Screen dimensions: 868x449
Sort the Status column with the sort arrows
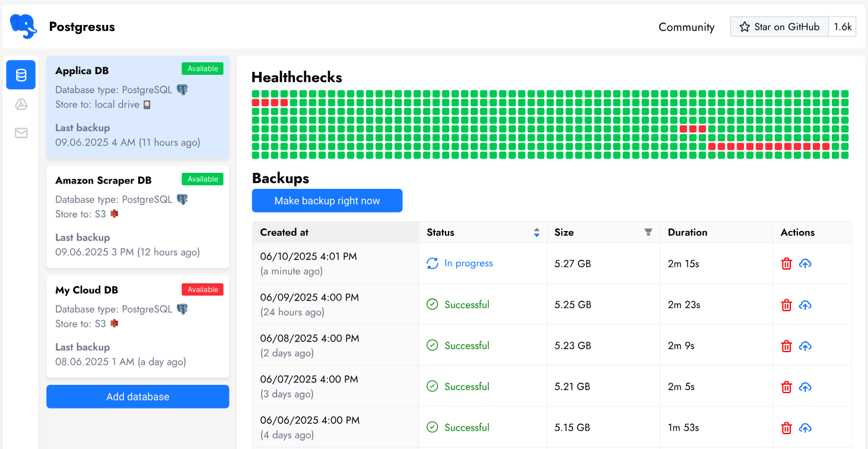pos(536,232)
